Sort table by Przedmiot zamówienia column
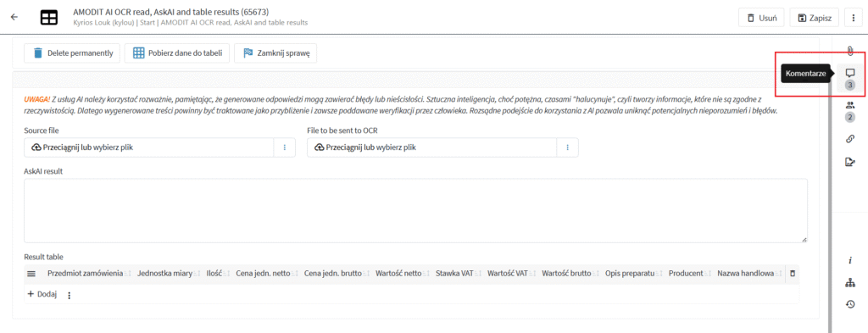This screenshot has height=333, width=868. (86, 273)
